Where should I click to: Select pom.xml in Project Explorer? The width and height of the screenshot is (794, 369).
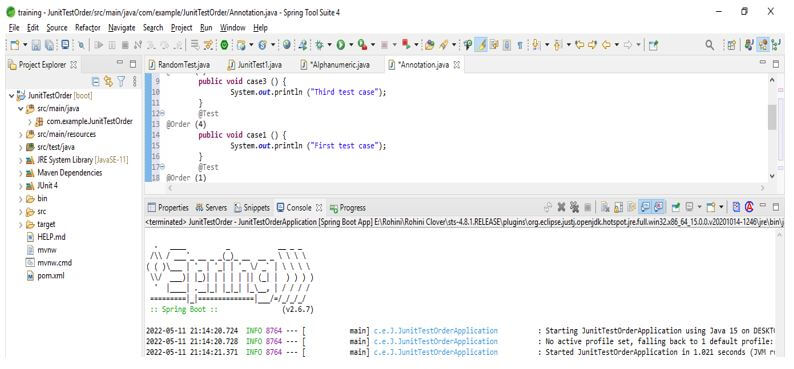45,276
